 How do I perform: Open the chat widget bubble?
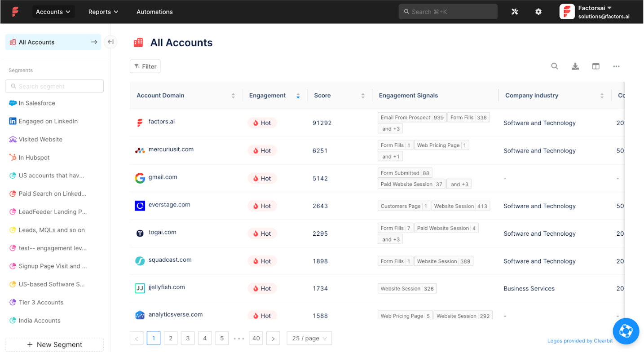coord(626,331)
